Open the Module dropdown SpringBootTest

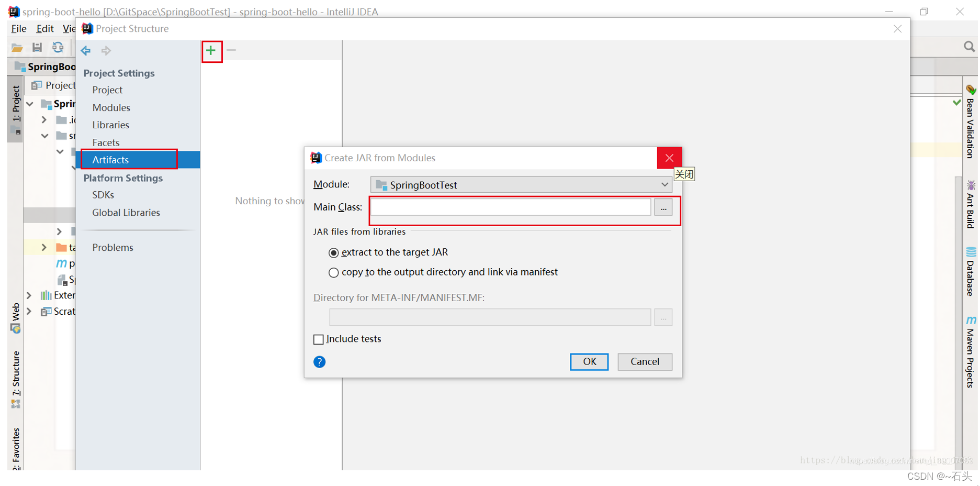(x=521, y=185)
